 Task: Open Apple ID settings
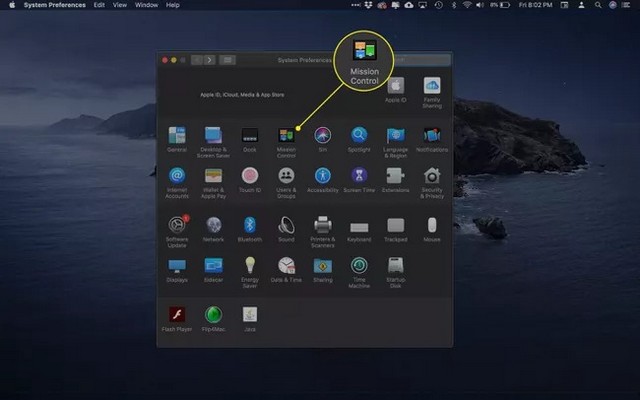click(396, 90)
